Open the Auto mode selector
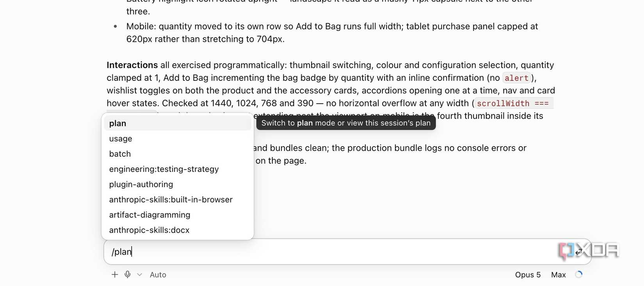Viewport: 644px width, 286px height. tap(158, 275)
